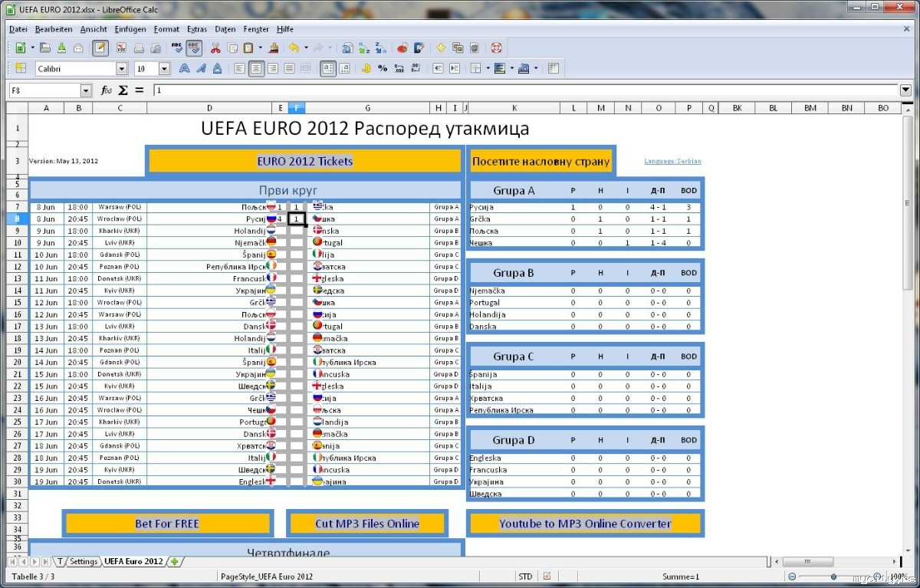Export directly as PDF
920x588 pixels.
click(121, 48)
